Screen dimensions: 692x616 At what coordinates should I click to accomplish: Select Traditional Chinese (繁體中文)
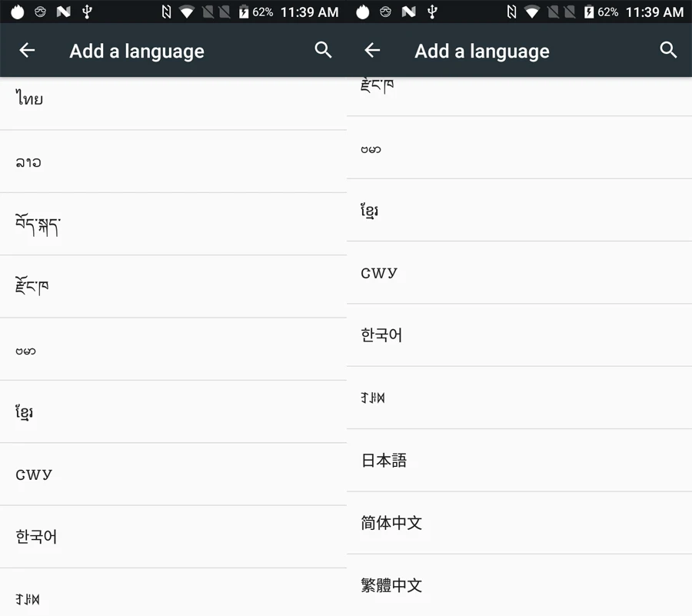point(520,585)
